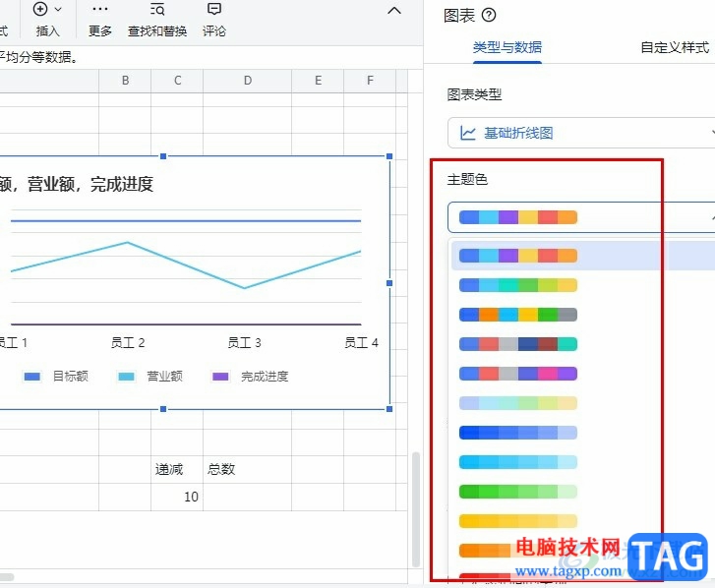Image resolution: width=715 pixels, height=588 pixels.
Task: Click the Comment (评论) icon
Action: 213,10
